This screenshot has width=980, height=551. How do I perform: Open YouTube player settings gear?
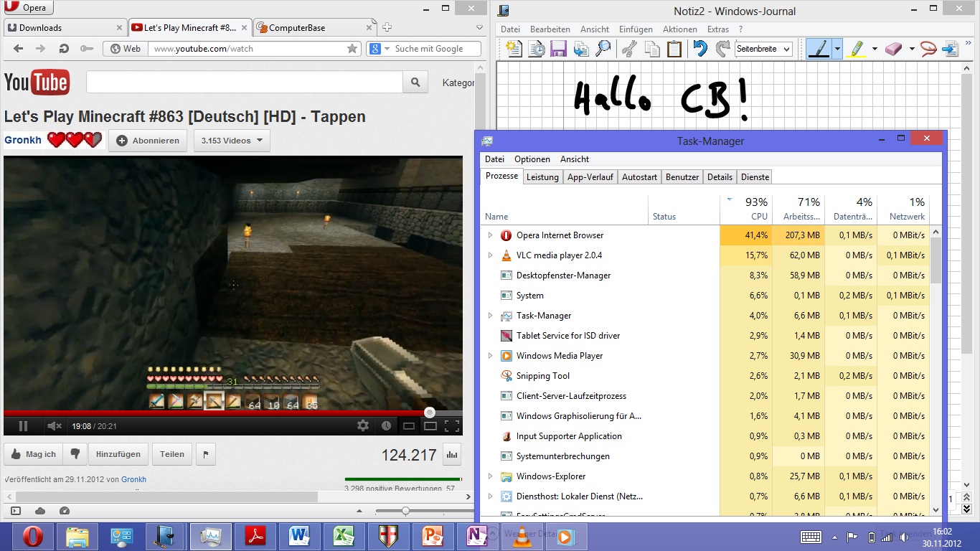coord(363,425)
